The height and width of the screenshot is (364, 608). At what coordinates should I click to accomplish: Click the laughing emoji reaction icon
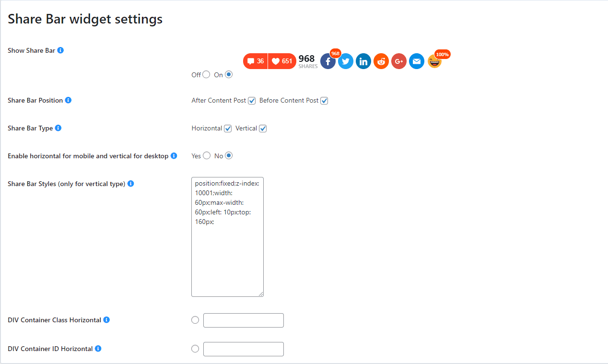434,61
